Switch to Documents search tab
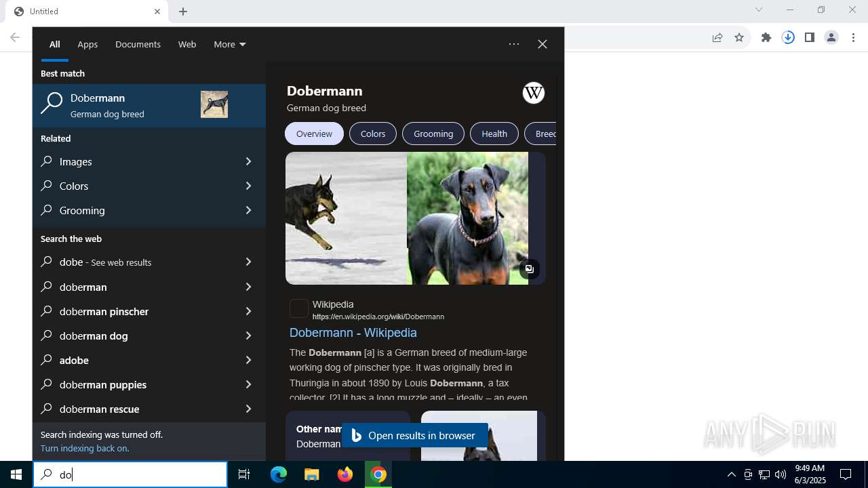The height and width of the screenshot is (488, 868). pos(138,44)
